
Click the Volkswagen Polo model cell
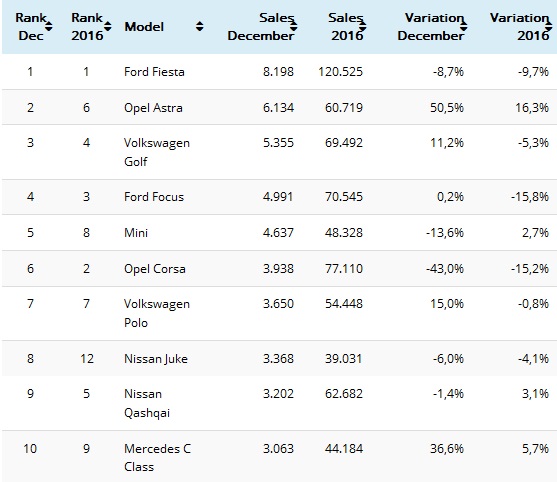pyautogui.click(x=157, y=313)
